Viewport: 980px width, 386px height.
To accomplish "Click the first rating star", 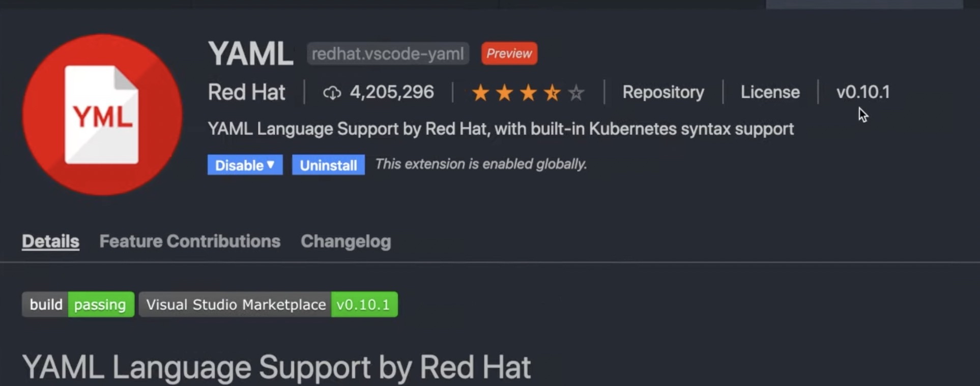I will (480, 93).
